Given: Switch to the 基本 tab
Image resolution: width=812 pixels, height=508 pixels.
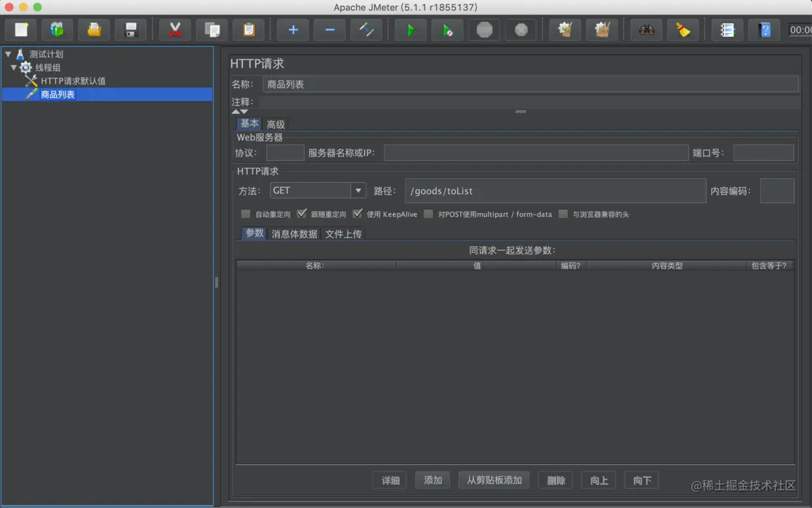Looking at the screenshot, I should (x=249, y=124).
